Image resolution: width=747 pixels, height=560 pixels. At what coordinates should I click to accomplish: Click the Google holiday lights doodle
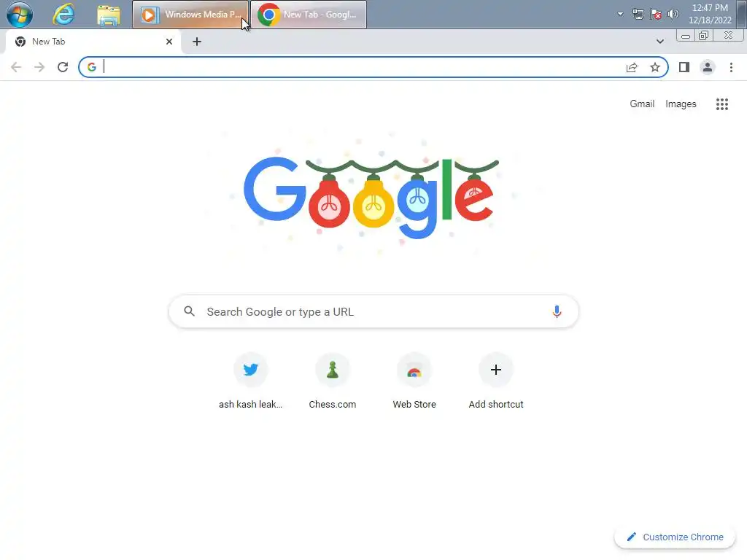pos(371,197)
